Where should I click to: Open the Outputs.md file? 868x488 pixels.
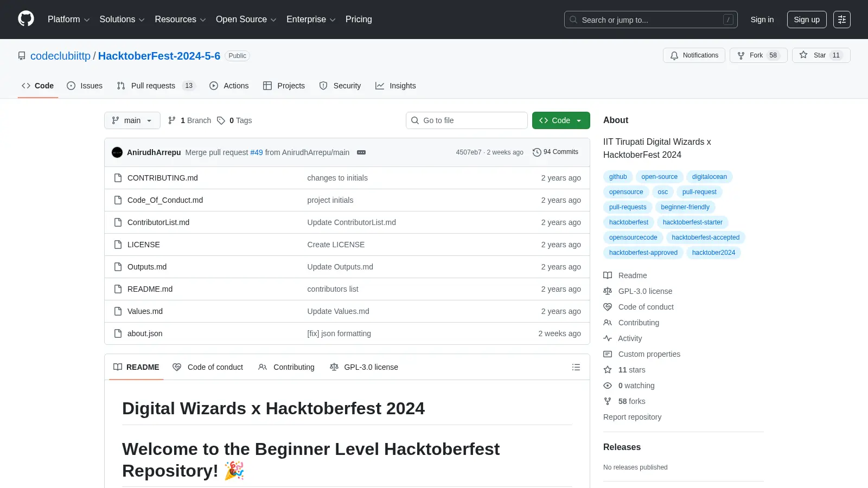147,267
